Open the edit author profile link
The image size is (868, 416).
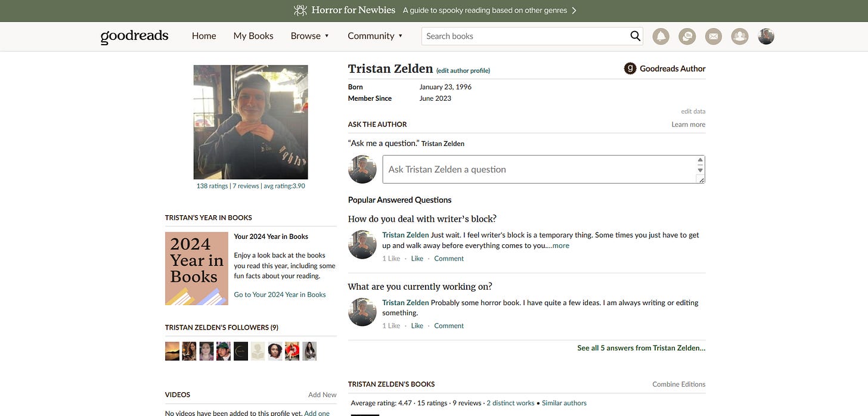tap(462, 70)
